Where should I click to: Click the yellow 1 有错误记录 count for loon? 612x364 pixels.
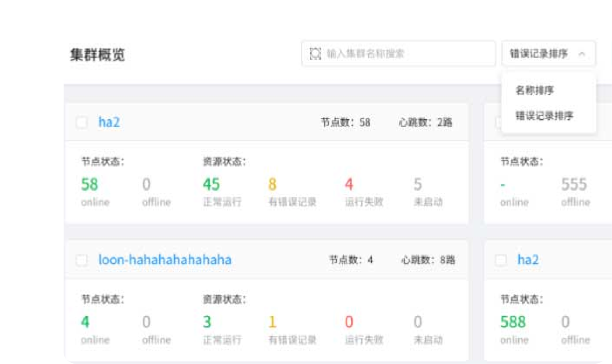pos(272,322)
